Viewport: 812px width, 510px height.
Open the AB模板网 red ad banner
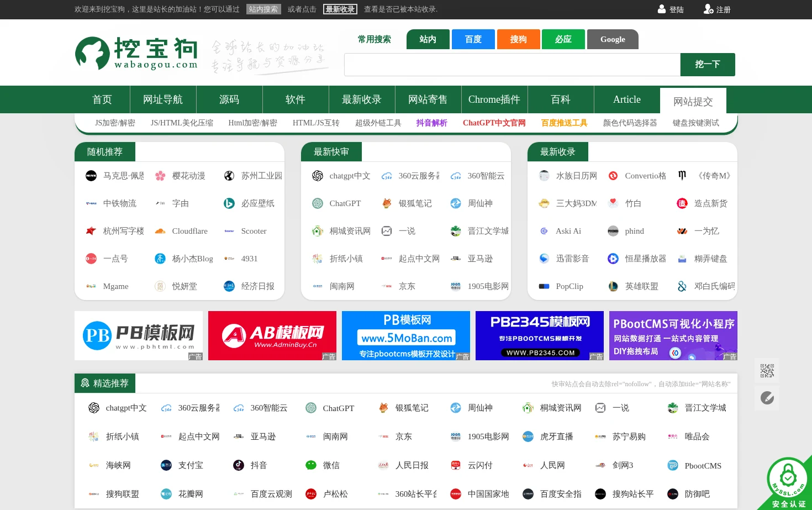click(x=272, y=336)
